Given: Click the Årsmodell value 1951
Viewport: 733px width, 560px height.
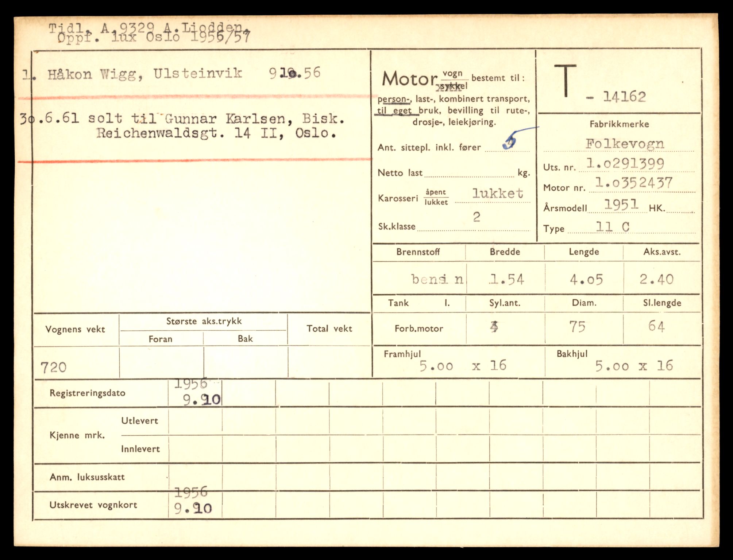Looking at the screenshot, I should point(621,205).
